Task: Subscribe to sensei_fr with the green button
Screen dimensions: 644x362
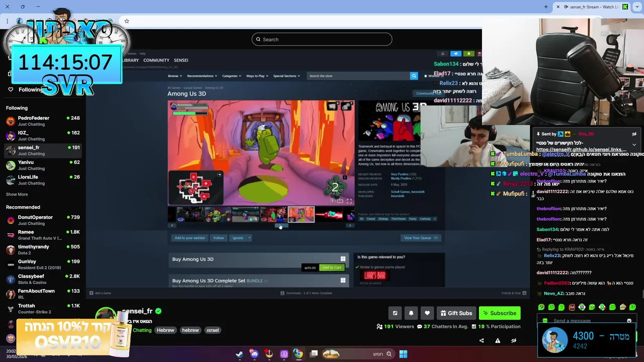Action: point(500,313)
